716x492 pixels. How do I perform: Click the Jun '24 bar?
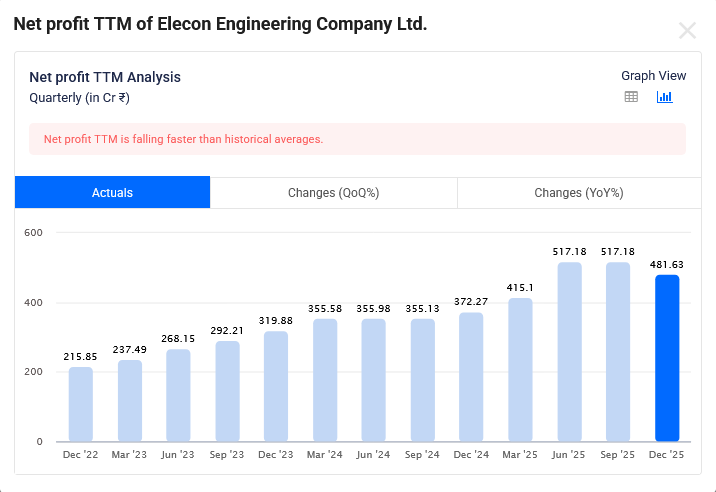(374, 380)
